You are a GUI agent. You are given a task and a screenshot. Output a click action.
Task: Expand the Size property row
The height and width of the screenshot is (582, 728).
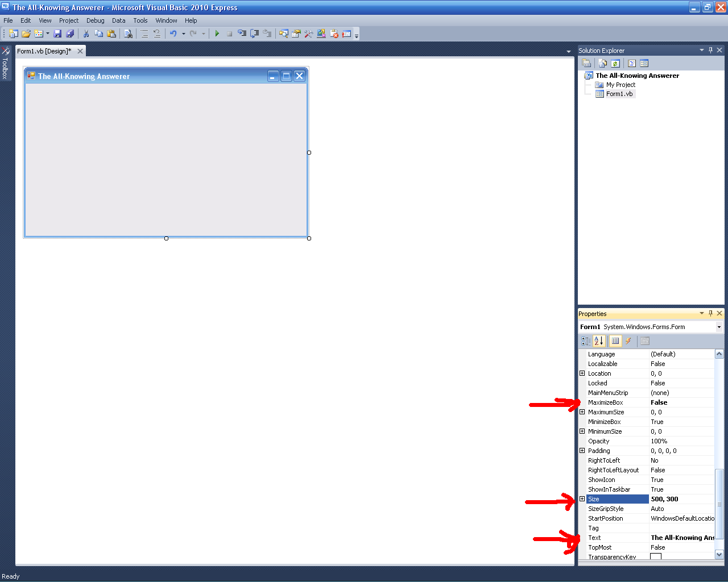pyautogui.click(x=582, y=499)
